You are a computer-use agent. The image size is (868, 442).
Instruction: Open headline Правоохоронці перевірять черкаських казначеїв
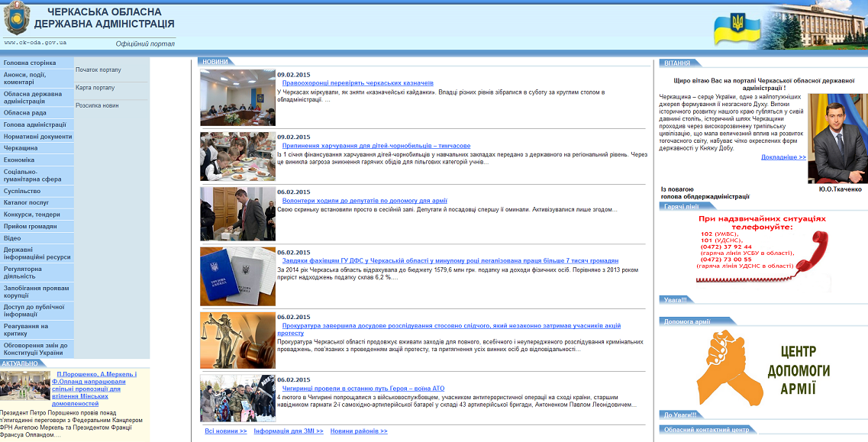357,83
